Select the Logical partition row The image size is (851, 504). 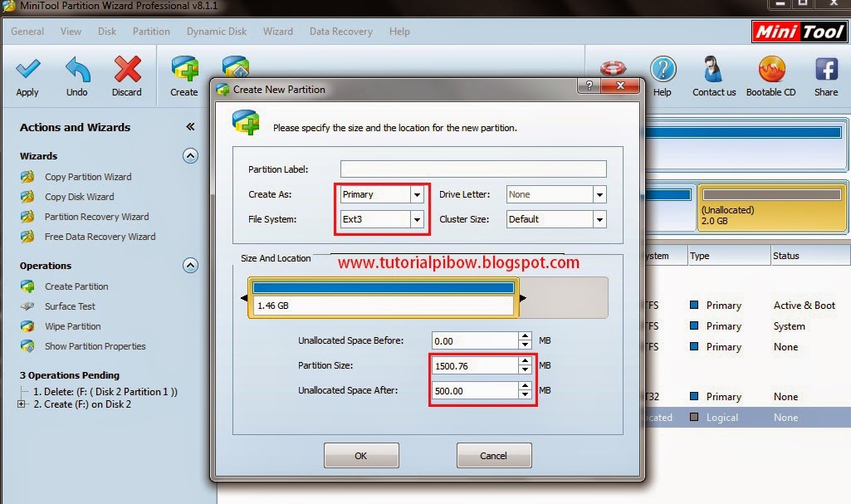[x=746, y=417]
